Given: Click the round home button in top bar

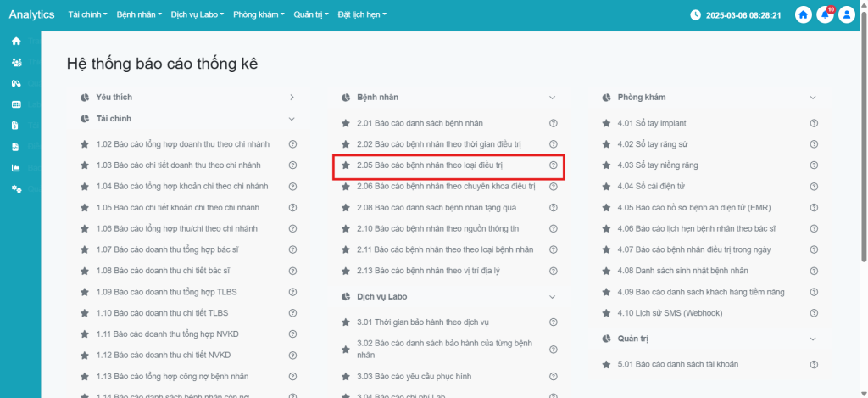Looking at the screenshot, I should coord(803,15).
